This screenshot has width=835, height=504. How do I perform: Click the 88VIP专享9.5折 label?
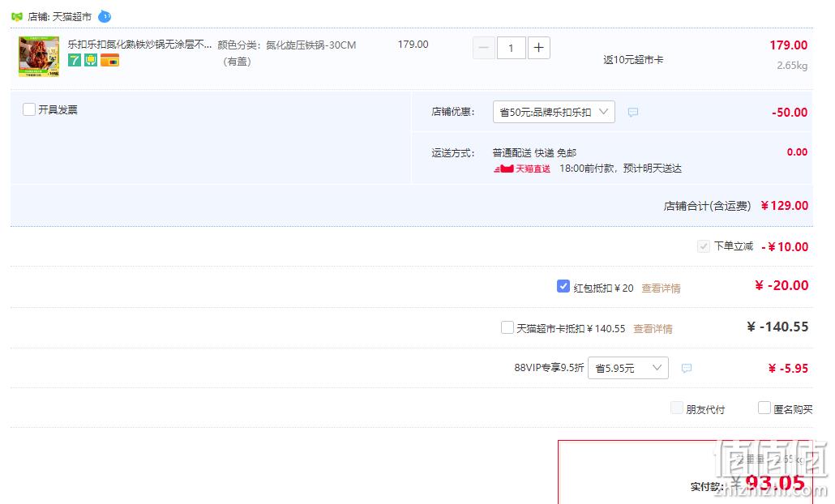[x=549, y=368]
